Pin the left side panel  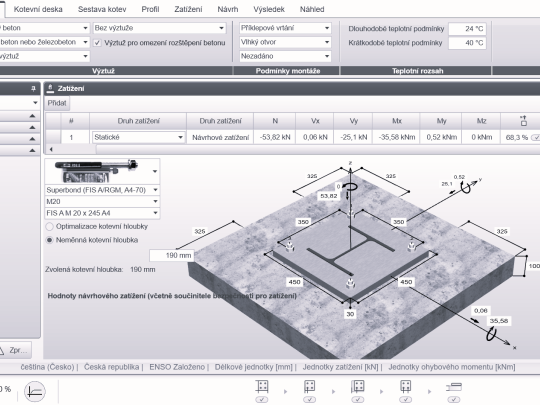33,89
